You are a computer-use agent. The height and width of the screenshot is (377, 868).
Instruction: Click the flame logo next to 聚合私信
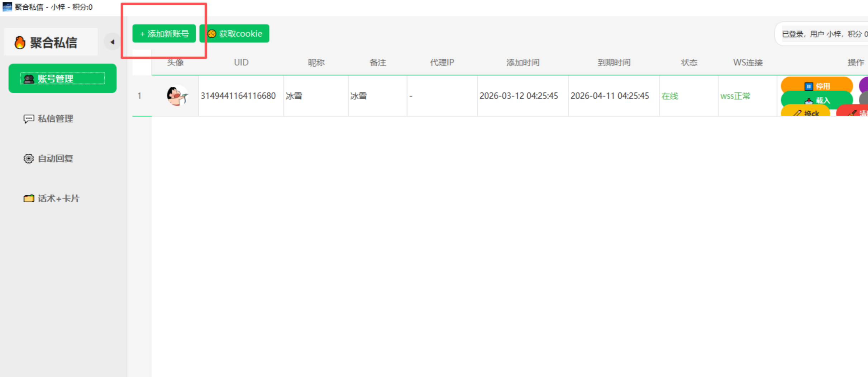click(x=20, y=43)
